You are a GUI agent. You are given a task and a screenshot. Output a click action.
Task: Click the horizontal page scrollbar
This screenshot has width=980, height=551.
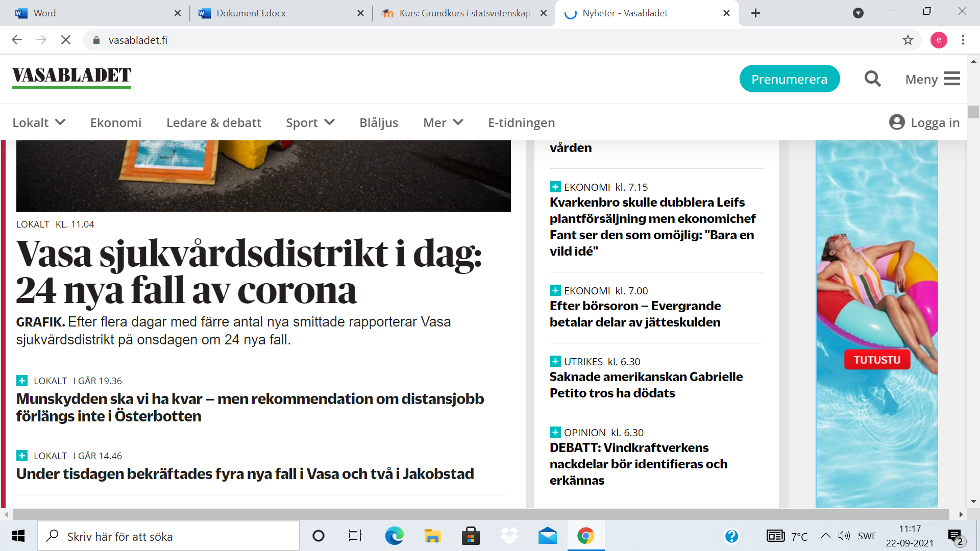[x=480, y=514]
